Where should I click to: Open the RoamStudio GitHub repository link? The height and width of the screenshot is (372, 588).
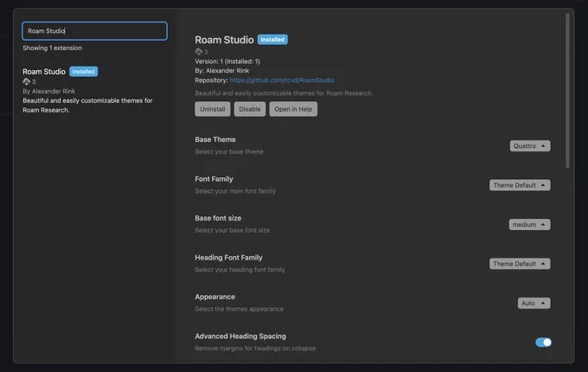pos(282,80)
